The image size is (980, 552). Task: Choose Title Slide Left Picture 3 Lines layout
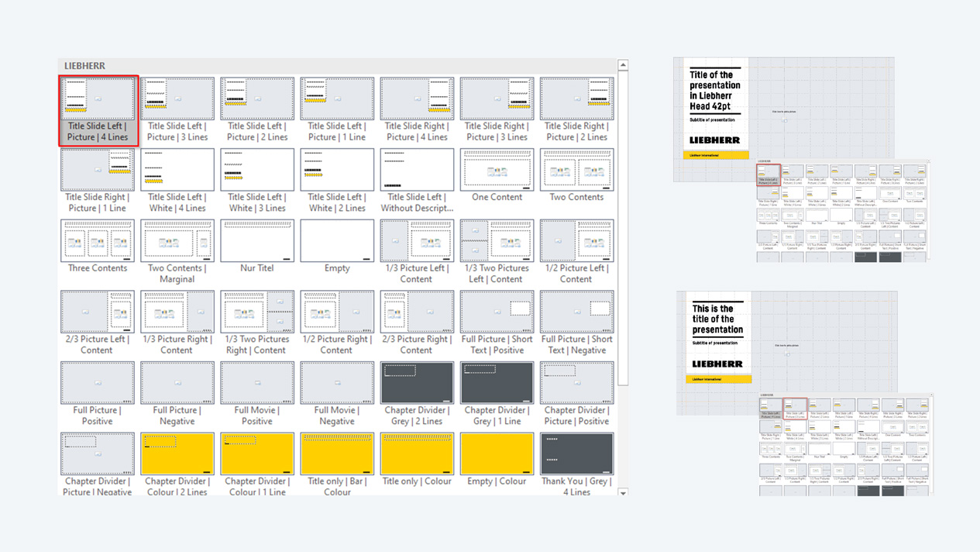177,99
